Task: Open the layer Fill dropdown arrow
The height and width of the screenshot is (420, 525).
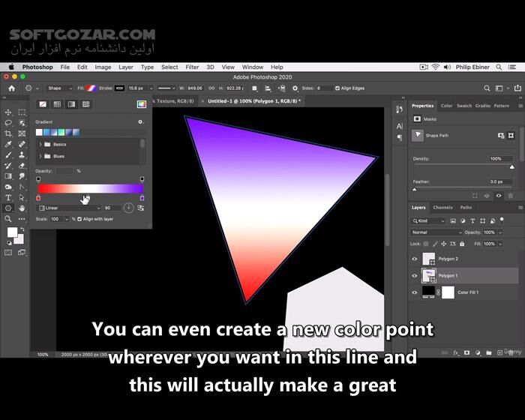Action: pyautogui.click(x=500, y=244)
